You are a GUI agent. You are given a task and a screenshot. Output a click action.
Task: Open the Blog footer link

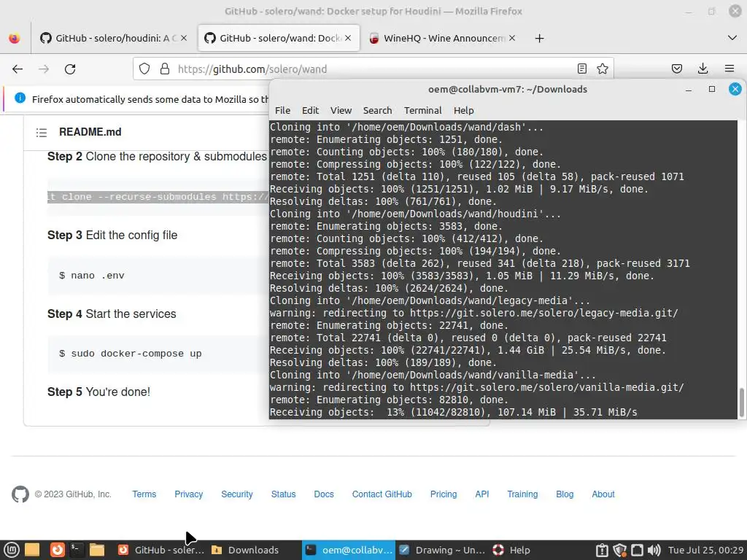(565, 494)
